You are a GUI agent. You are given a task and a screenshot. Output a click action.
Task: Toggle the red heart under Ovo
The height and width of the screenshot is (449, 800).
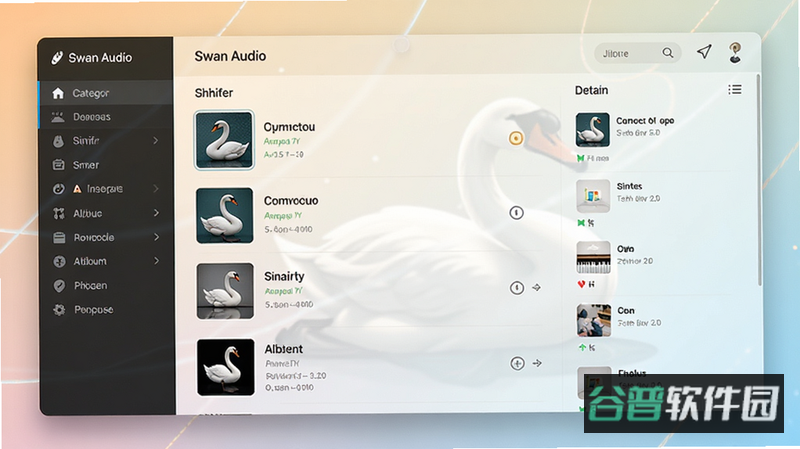[x=581, y=284]
